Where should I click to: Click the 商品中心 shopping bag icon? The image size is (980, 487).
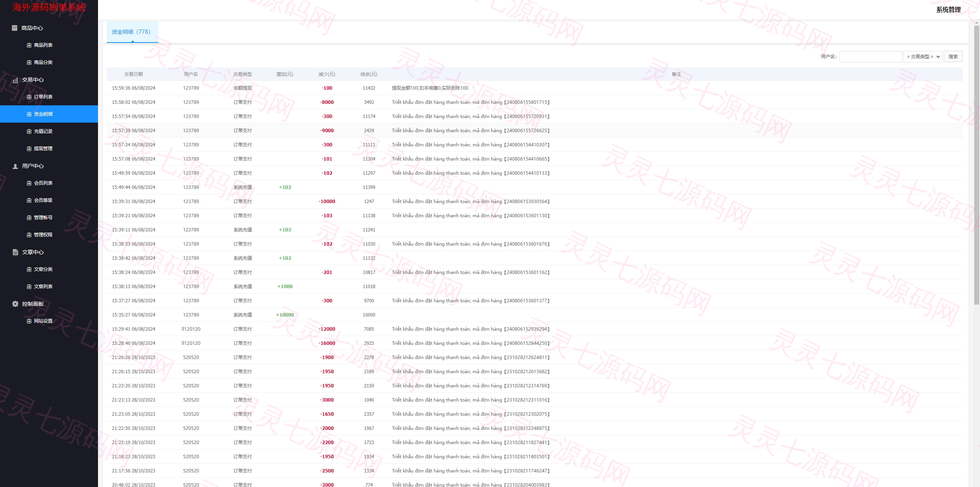click(15, 28)
